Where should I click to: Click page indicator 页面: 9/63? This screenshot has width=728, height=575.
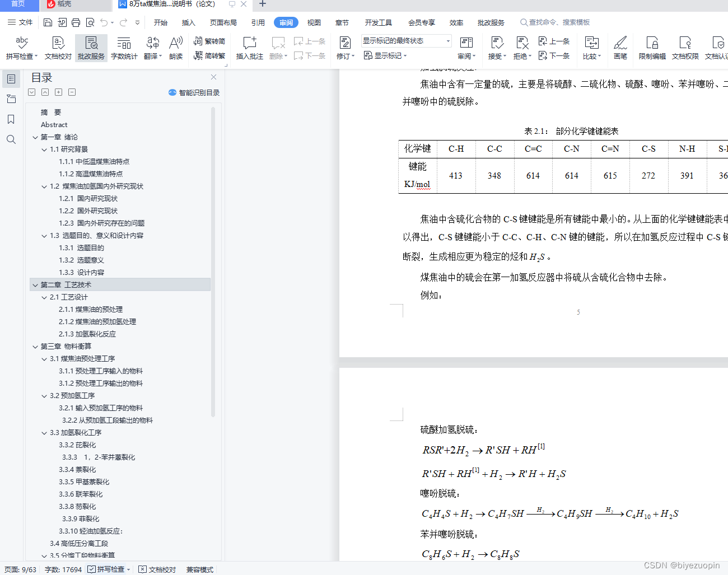pos(20,569)
